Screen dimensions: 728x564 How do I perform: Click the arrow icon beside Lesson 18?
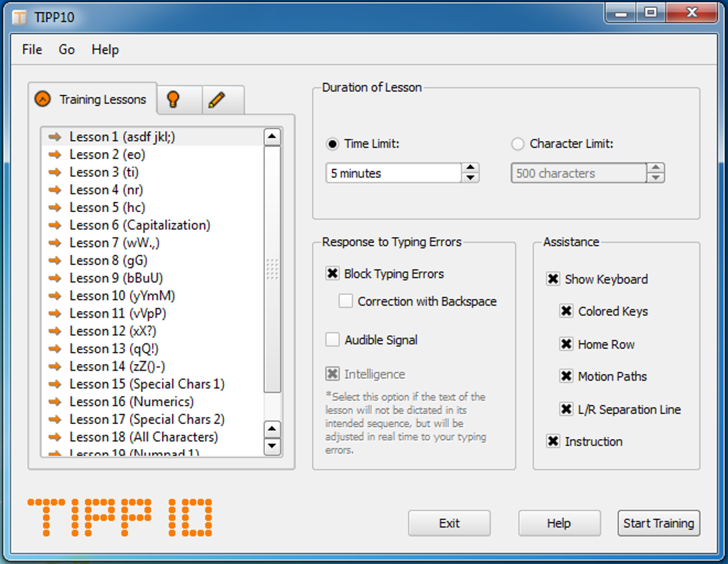(55, 437)
